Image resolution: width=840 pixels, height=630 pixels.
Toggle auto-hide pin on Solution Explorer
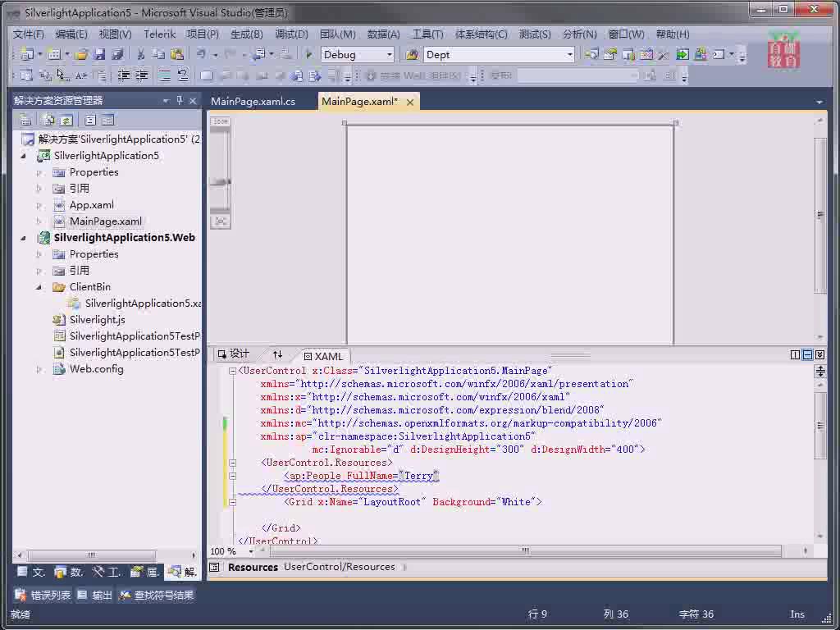180,100
